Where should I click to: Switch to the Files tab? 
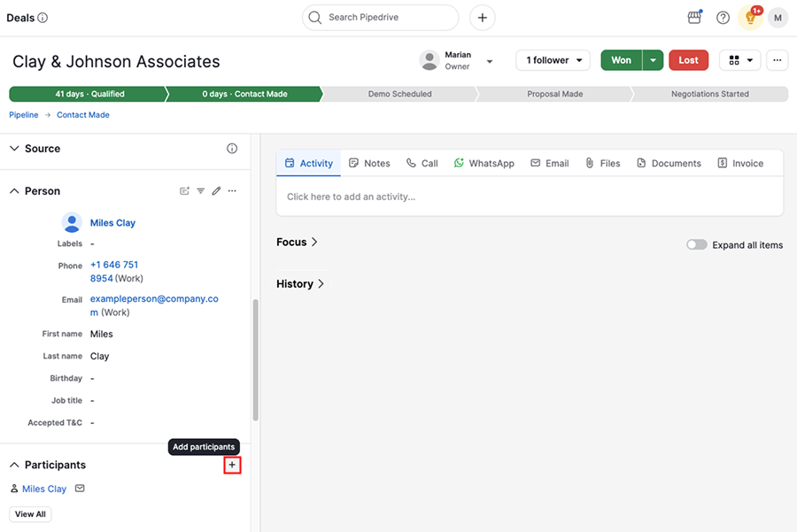(x=603, y=163)
